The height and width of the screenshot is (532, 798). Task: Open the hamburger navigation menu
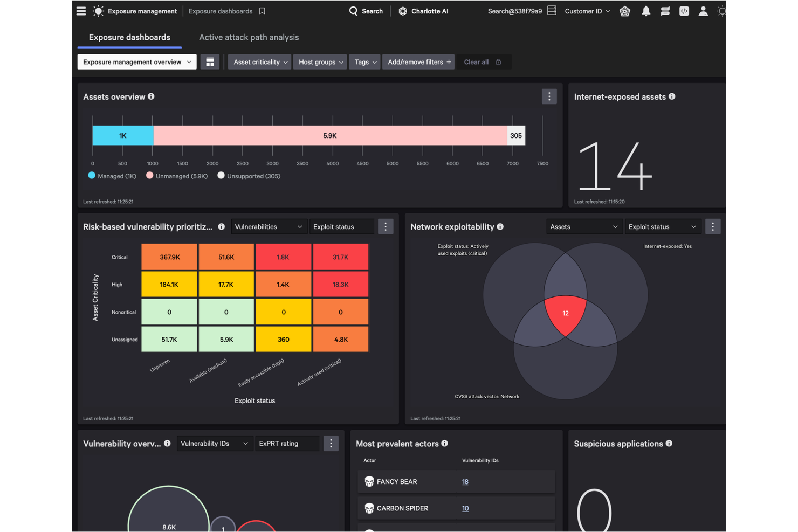click(x=81, y=11)
